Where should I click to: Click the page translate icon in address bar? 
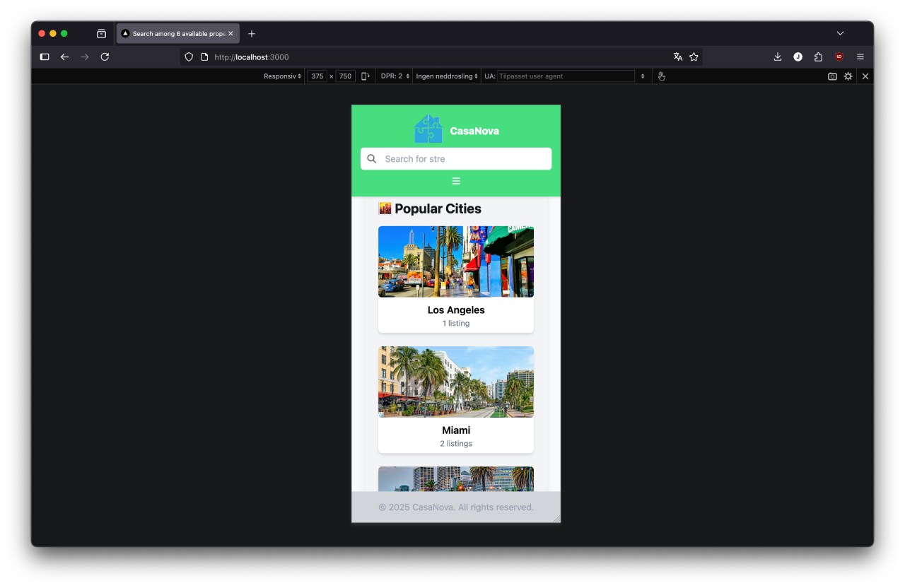[x=678, y=57]
